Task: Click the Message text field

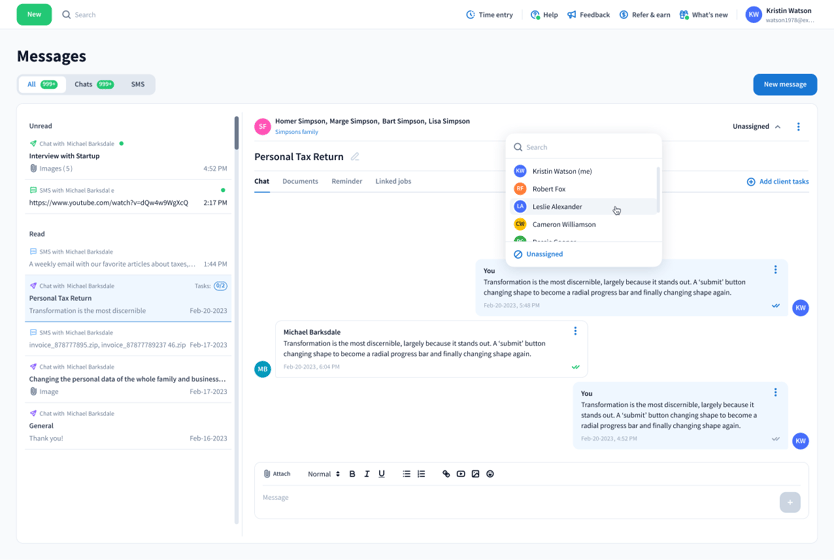Action: click(x=519, y=498)
